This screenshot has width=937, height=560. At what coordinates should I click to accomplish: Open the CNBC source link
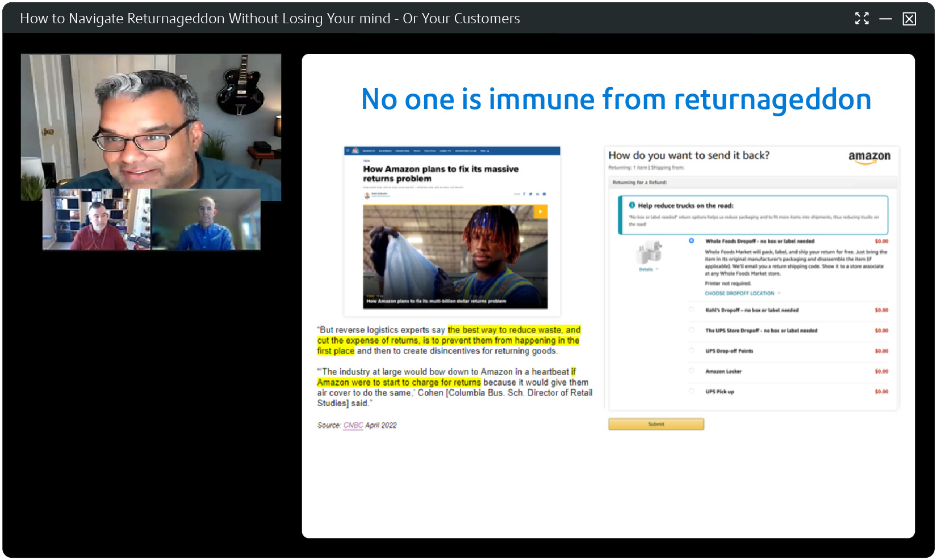coord(353,425)
